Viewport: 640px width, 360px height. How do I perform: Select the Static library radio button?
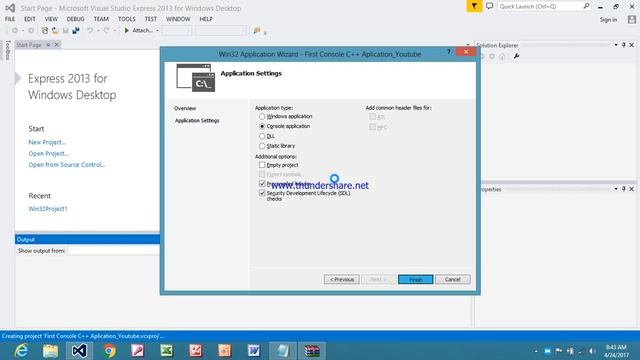[262, 146]
